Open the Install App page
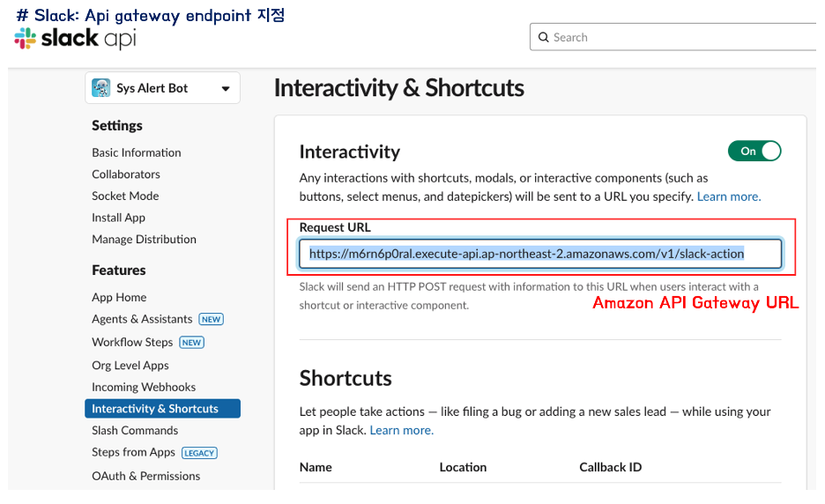825x504 pixels. [118, 218]
